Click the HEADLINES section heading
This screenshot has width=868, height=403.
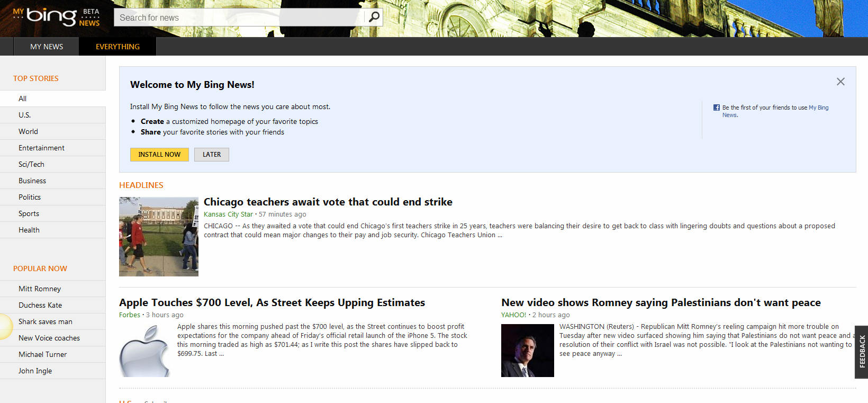(141, 185)
